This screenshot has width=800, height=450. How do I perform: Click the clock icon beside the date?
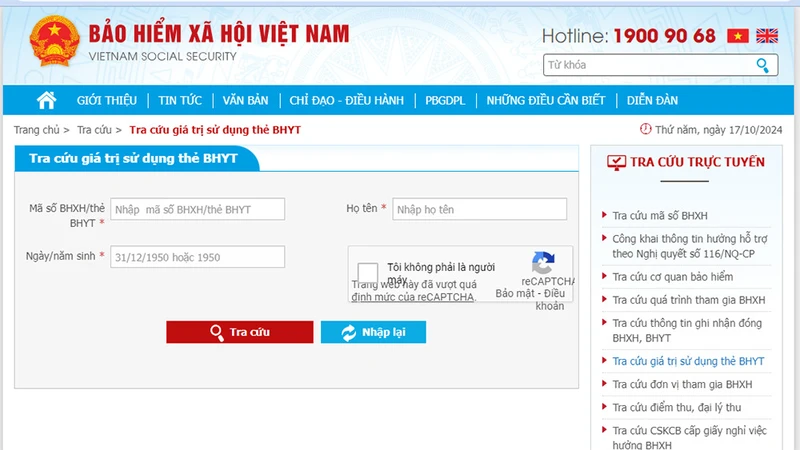click(x=645, y=129)
